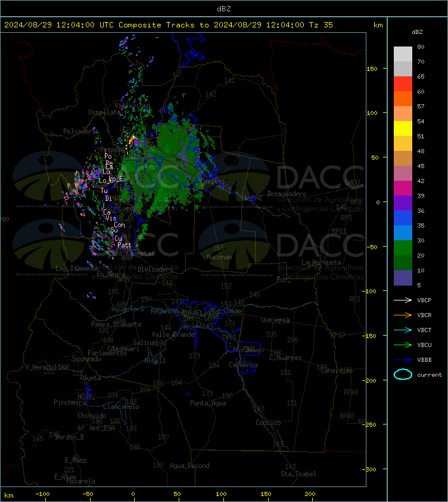448x502 pixels.
Task: Click the '80' legend value
Action: [x=421, y=47]
